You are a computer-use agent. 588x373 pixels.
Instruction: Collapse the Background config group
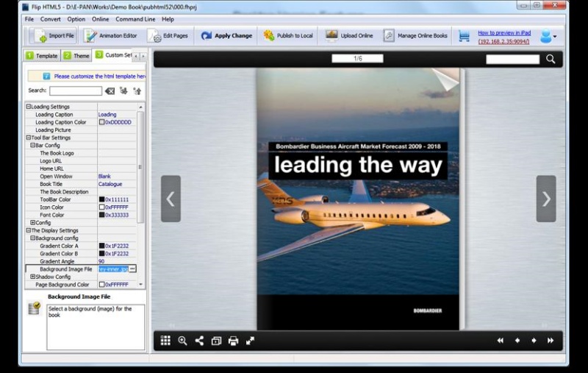pyautogui.click(x=32, y=238)
